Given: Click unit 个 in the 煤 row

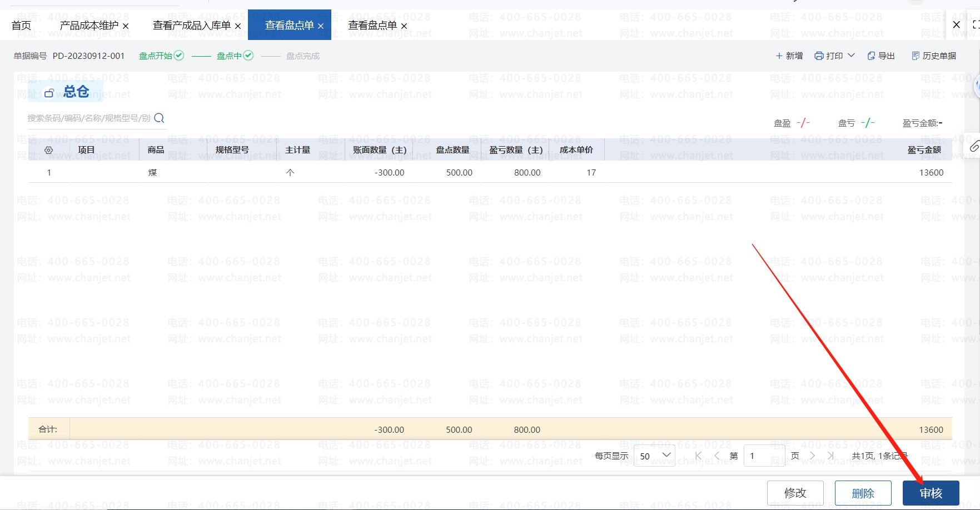Looking at the screenshot, I should (x=290, y=173).
